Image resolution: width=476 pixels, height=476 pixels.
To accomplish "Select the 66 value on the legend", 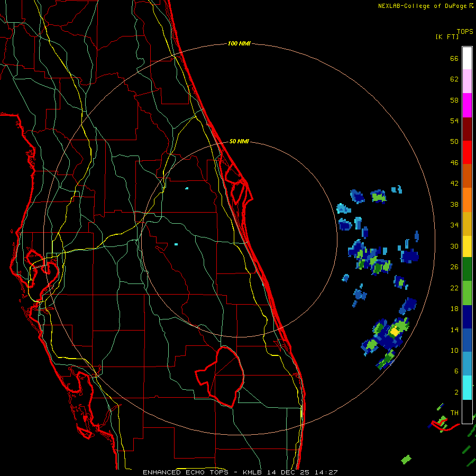I will pyautogui.click(x=454, y=58).
